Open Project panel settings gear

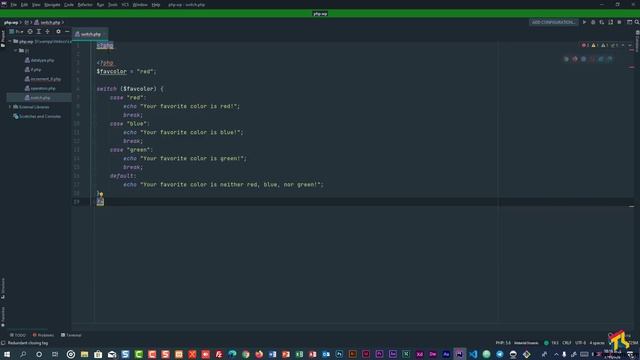click(x=58, y=31)
